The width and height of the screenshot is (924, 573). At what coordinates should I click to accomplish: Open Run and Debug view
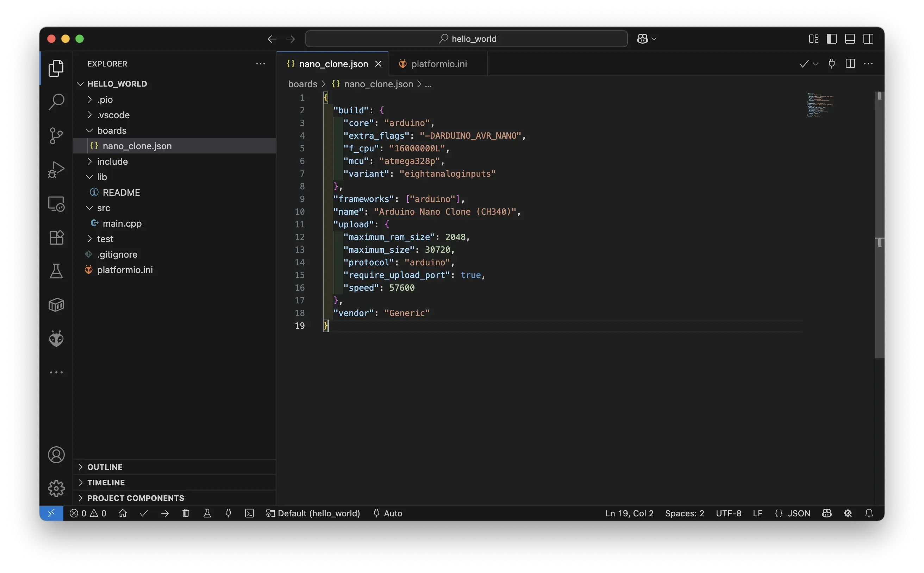(56, 169)
